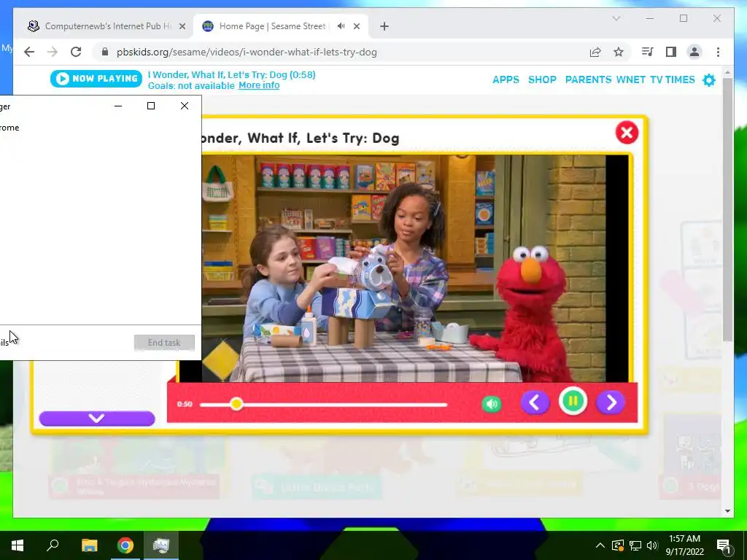Close the video player with red X
Image resolution: width=747 pixels, height=560 pixels.
627,133
